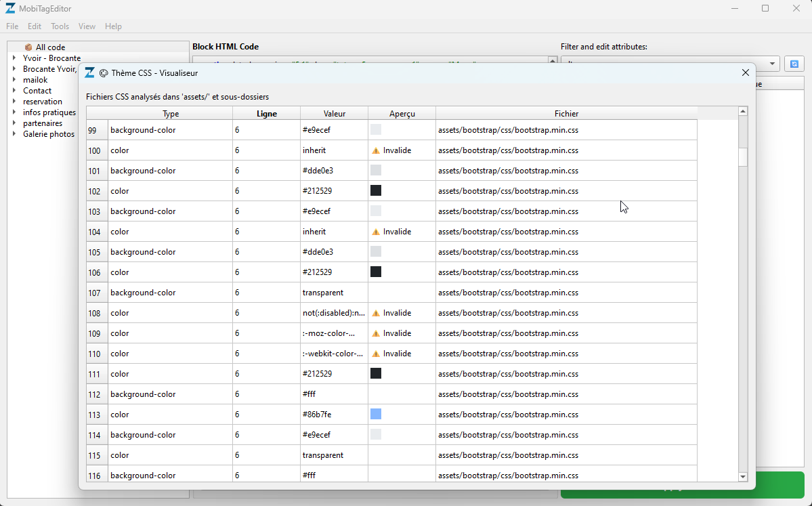Click the #e9ecef swatch in row 99
The width and height of the screenshot is (812, 506).
(376, 130)
